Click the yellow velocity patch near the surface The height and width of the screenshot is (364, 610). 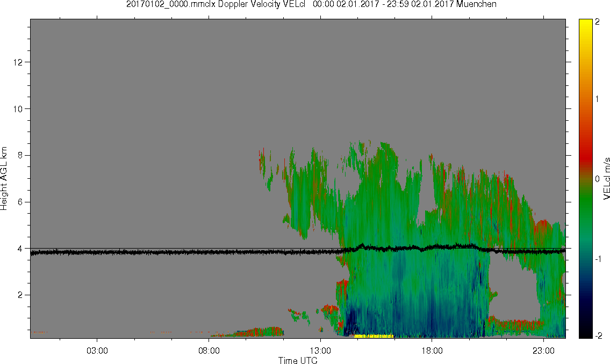374,336
